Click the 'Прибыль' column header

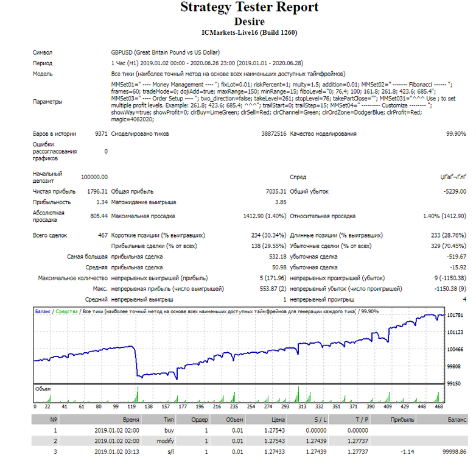coord(393,420)
